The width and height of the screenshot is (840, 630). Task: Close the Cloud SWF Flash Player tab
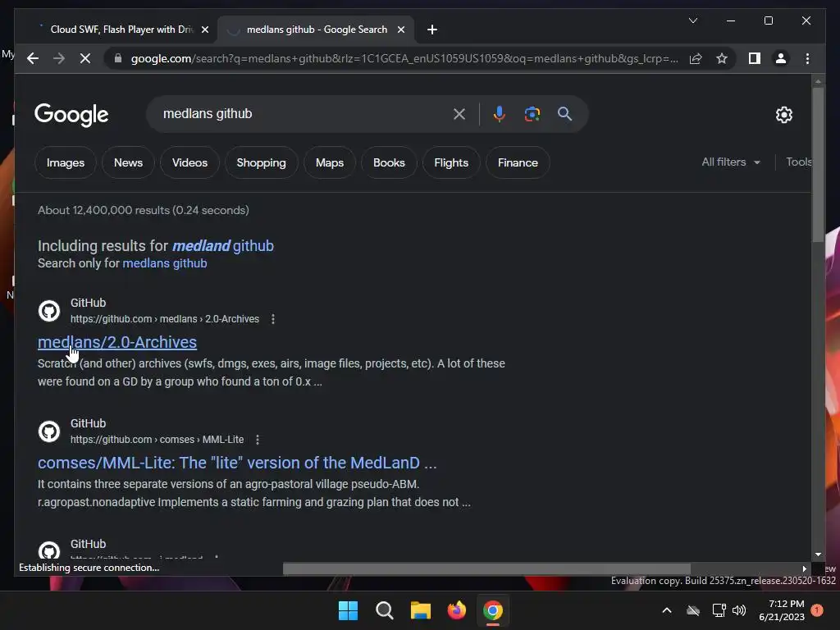(204, 30)
